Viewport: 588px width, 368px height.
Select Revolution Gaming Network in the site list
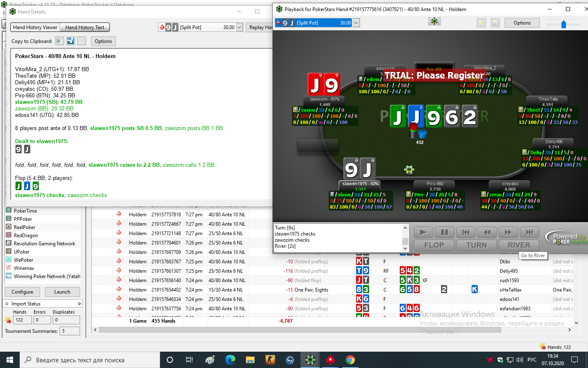tap(45, 244)
